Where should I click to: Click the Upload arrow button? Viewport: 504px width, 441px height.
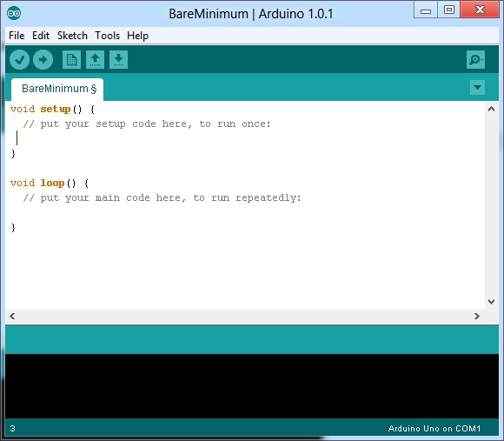point(43,59)
